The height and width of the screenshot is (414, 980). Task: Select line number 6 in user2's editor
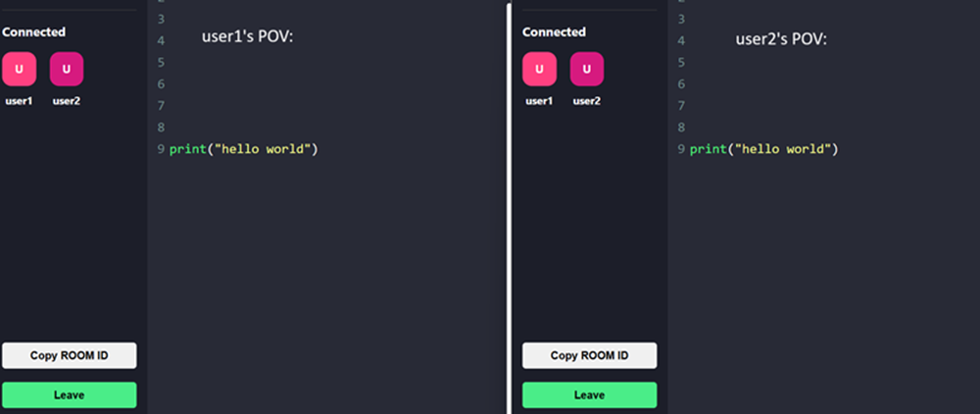[680, 84]
